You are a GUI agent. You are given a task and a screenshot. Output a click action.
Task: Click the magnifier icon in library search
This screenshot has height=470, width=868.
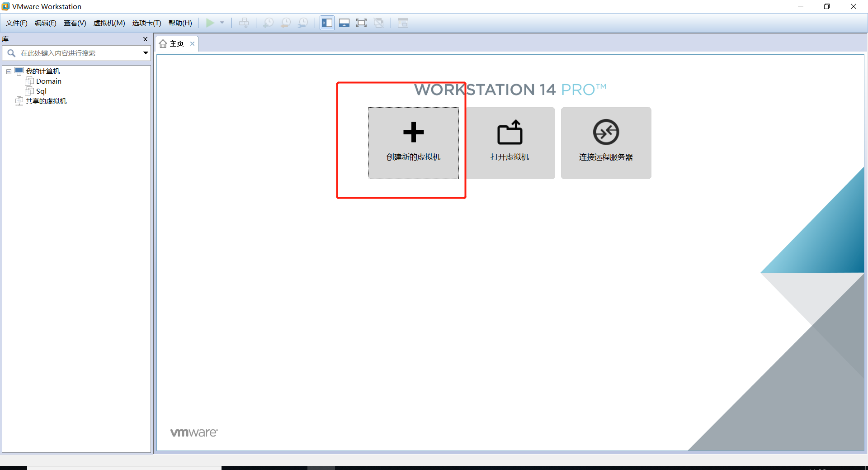coord(12,53)
